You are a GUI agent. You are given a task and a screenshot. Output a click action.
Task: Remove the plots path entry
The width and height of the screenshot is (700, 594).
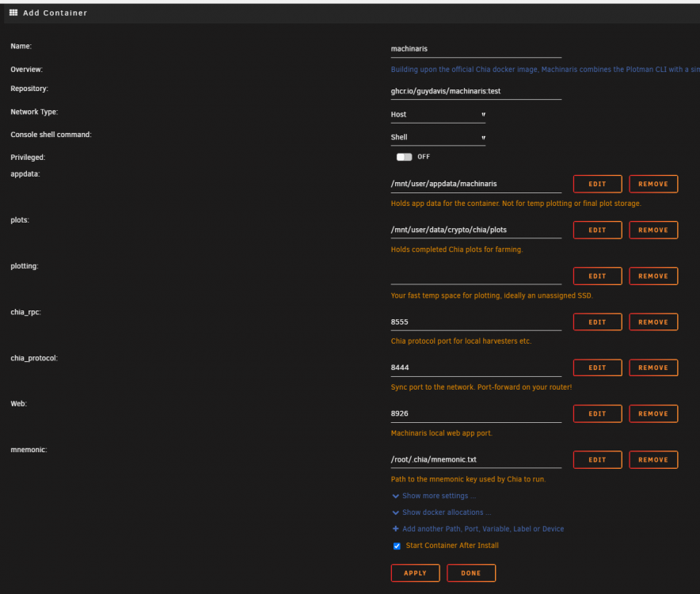click(x=653, y=230)
